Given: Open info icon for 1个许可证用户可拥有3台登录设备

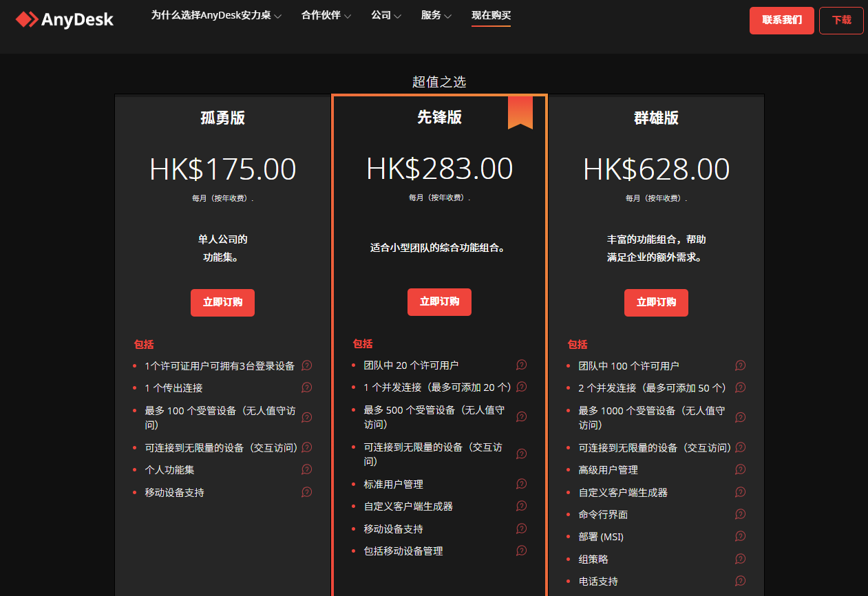Looking at the screenshot, I should 307,365.
